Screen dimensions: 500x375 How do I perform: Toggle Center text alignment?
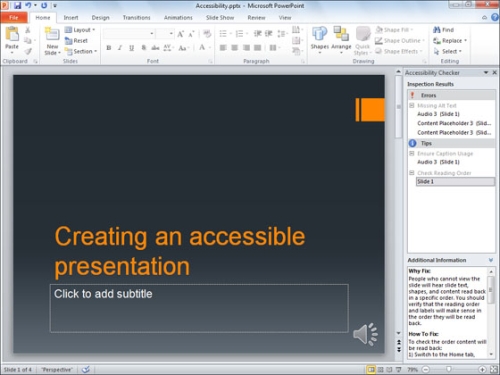pyautogui.click(x=235, y=48)
